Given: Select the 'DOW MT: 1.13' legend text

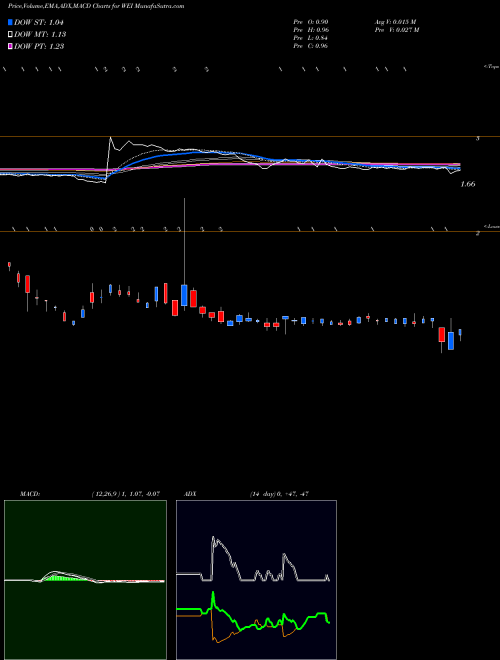Looking at the screenshot, I should click(x=40, y=35).
